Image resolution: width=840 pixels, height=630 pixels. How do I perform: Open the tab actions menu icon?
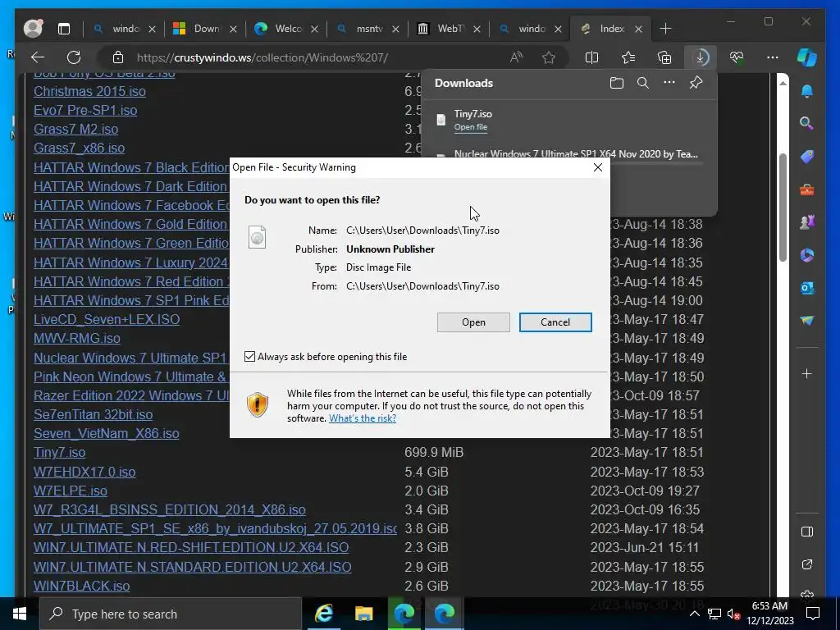point(64,29)
